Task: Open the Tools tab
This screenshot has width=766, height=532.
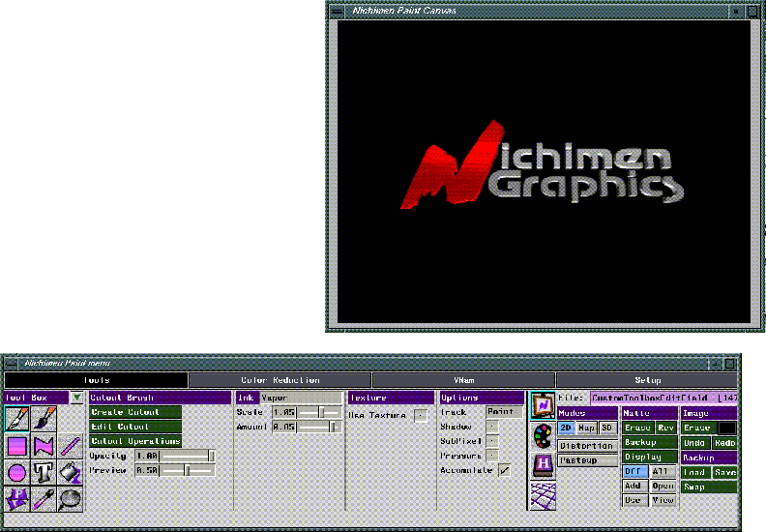Action: [x=97, y=380]
